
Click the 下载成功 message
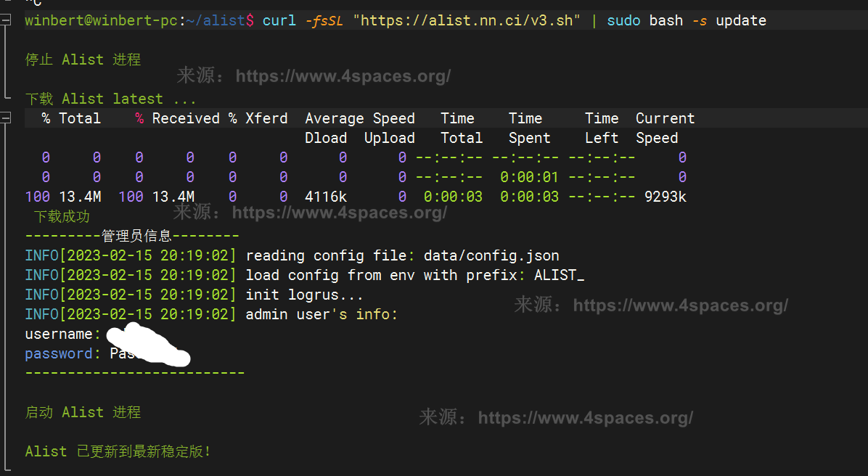tap(62, 216)
